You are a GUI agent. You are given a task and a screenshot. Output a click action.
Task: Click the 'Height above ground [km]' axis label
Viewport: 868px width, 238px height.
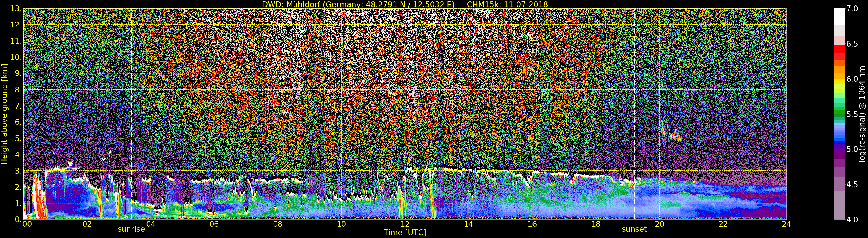(x=4, y=114)
